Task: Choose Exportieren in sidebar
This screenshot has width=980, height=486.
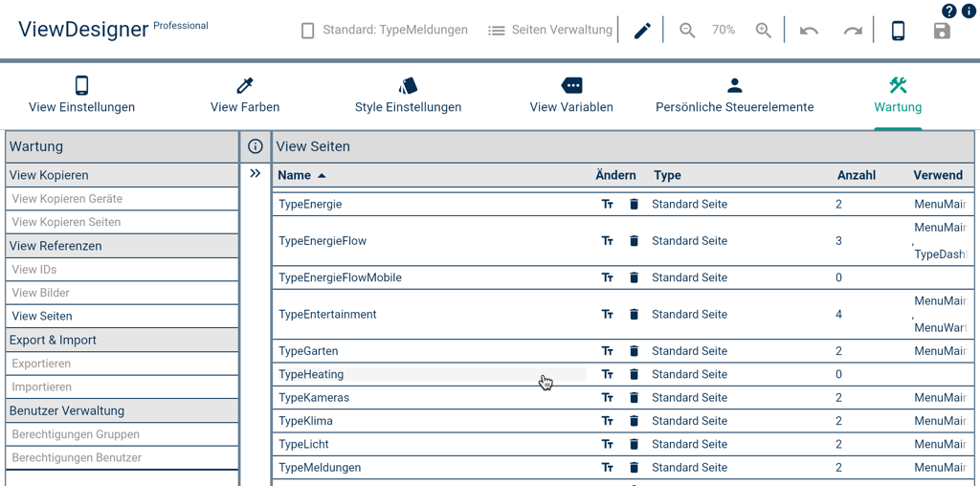Action: pyautogui.click(x=122, y=364)
